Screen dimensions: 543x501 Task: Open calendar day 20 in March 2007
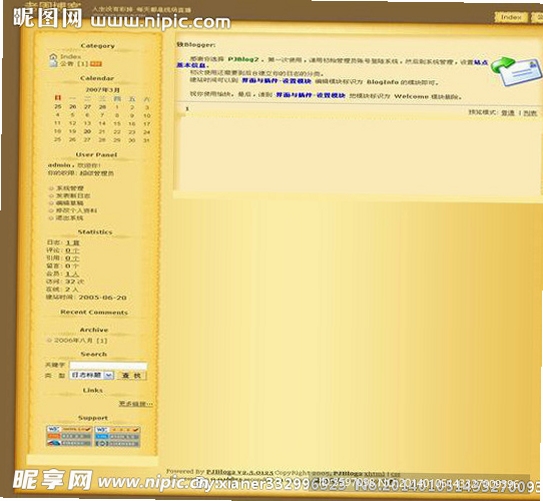pos(87,132)
